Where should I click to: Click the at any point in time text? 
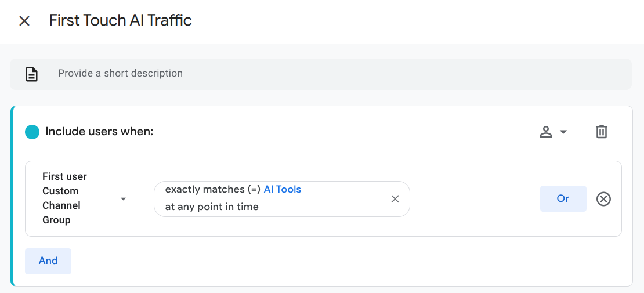[212, 207]
